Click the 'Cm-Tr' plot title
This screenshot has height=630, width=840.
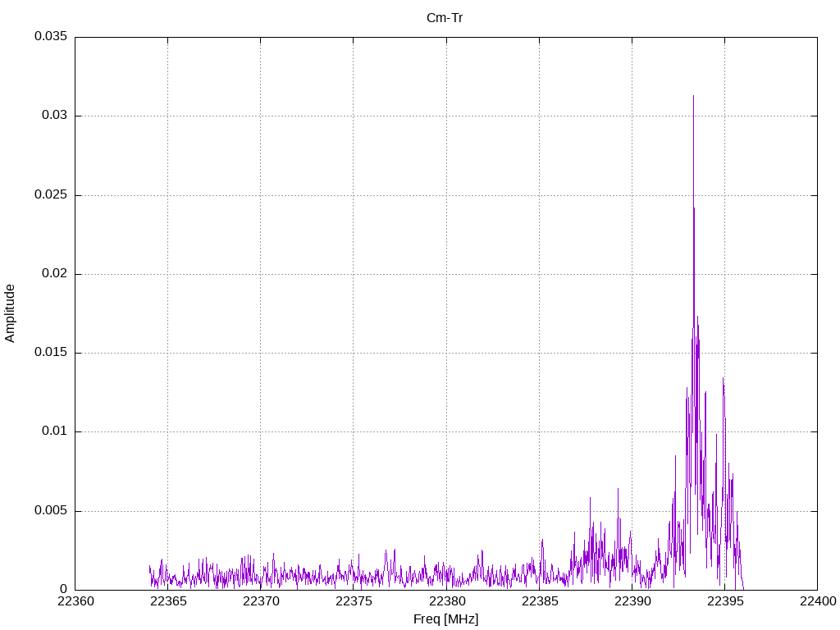(444, 17)
